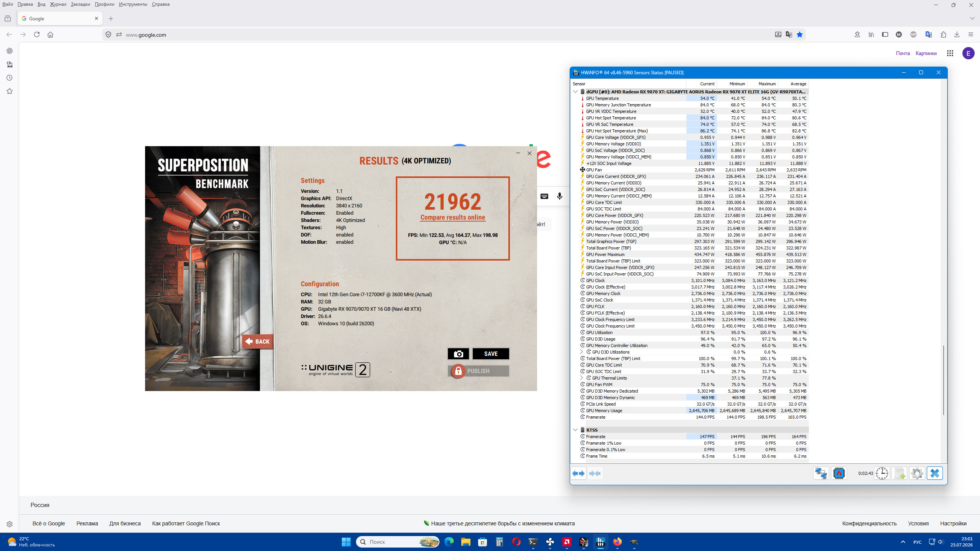Open the Google account avatar E
This screenshot has height=551, width=980.
(x=969, y=53)
